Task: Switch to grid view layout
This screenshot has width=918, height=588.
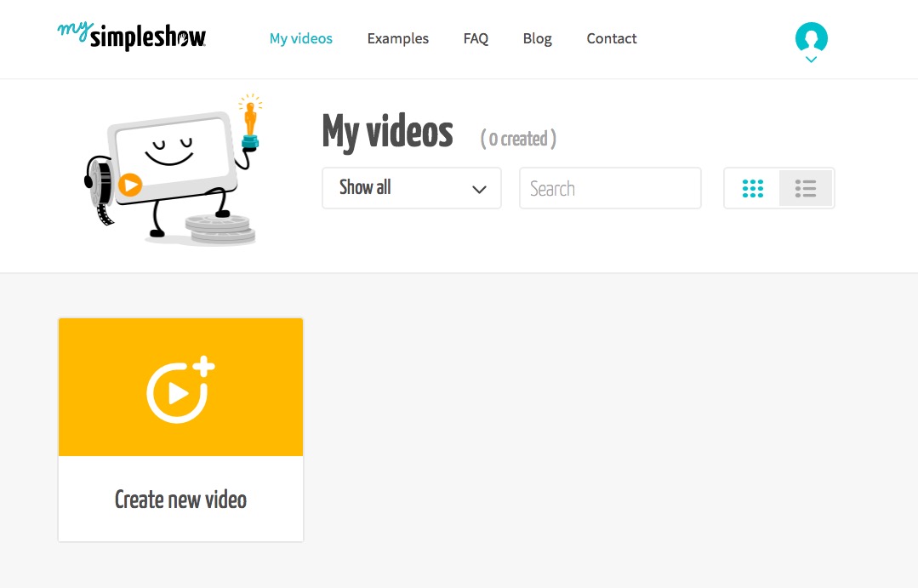Action: [x=753, y=187]
